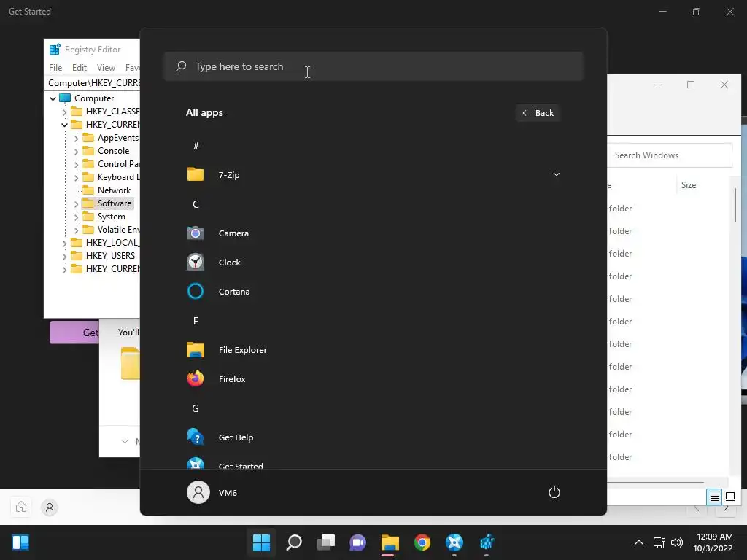
Task: Click the Search Windows box in File Explorer
Action: tap(670, 155)
